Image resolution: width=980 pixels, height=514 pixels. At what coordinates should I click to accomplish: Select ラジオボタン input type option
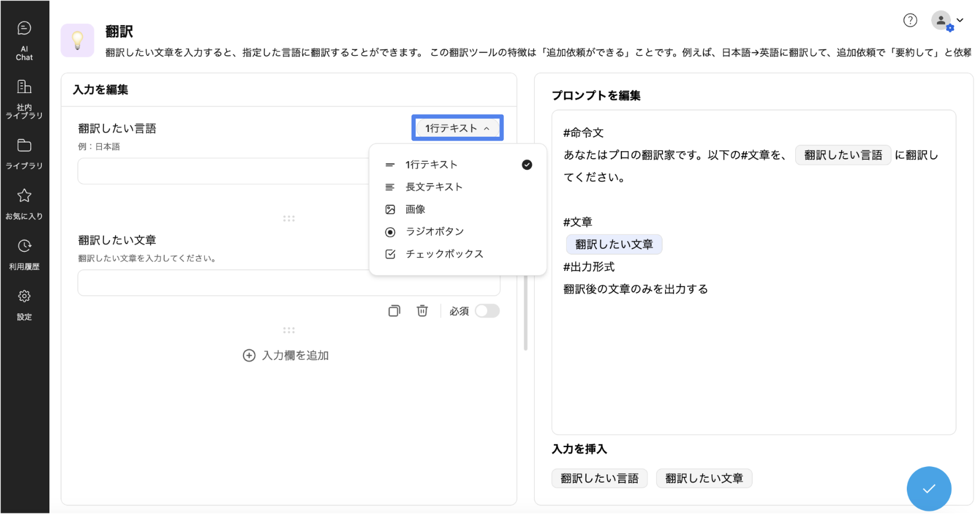434,232
